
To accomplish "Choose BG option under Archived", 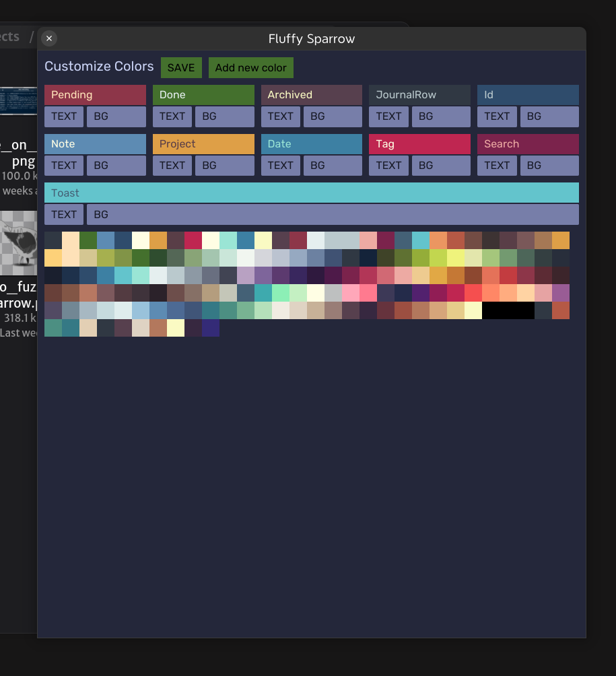I will tap(333, 116).
